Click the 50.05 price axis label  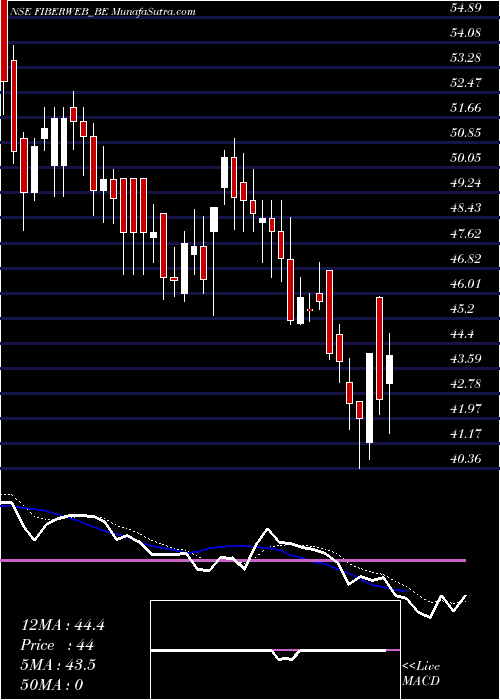tap(466, 158)
